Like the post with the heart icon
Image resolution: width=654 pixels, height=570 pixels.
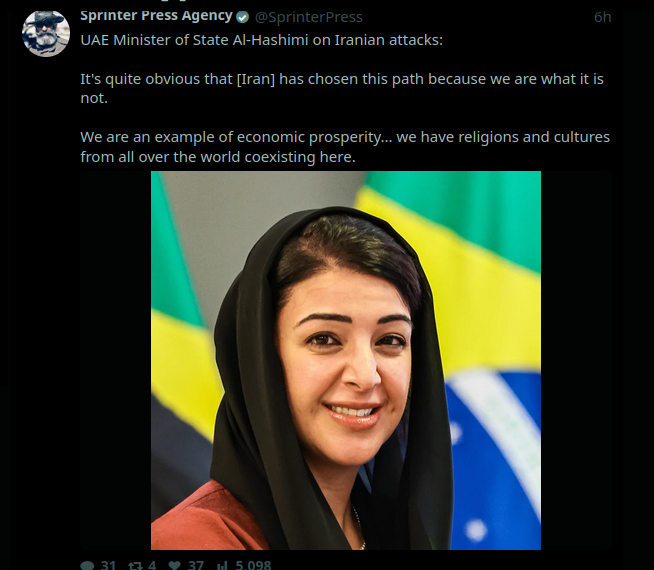pyautogui.click(x=174, y=565)
